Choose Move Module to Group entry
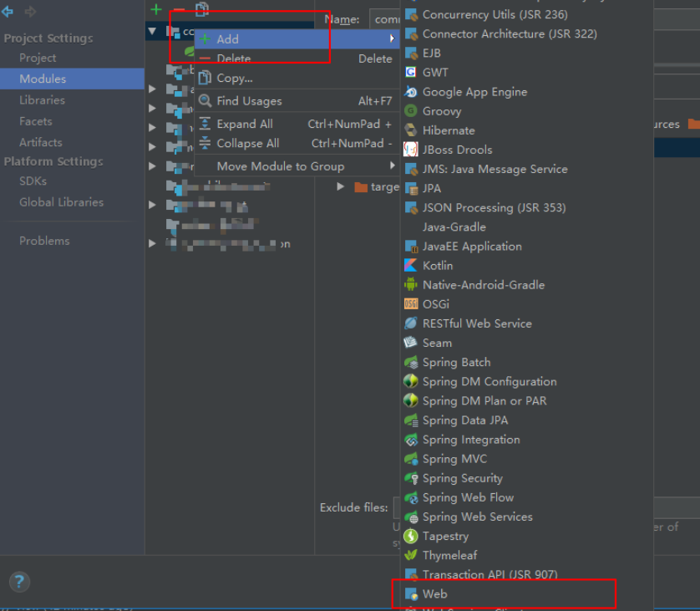Screen dimensions: 700x611 [x=297, y=165]
